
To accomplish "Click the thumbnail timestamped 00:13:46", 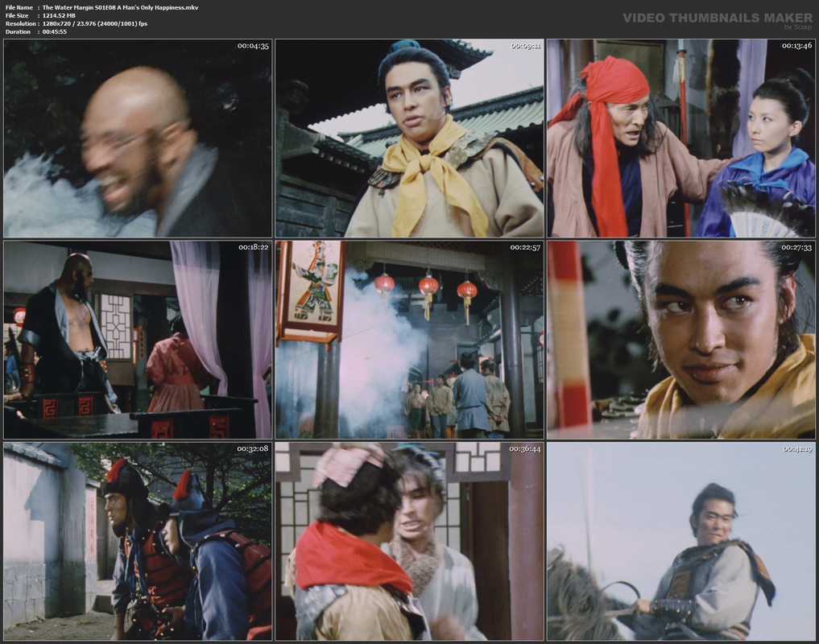I will pyautogui.click(x=681, y=138).
